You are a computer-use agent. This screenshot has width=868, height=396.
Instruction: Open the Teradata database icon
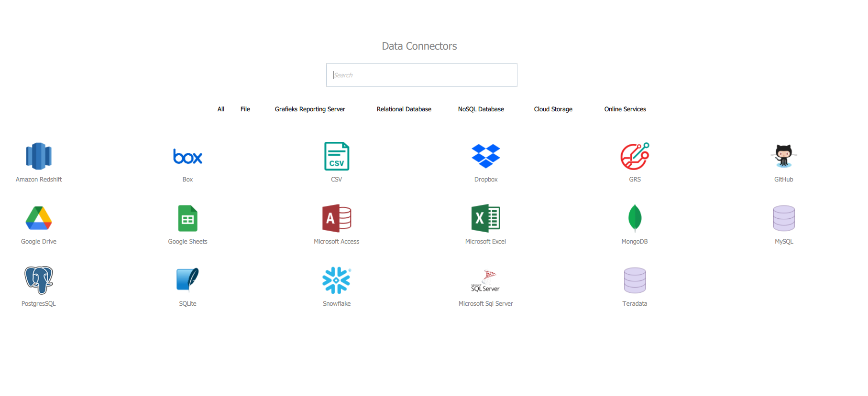pyautogui.click(x=635, y=280)
